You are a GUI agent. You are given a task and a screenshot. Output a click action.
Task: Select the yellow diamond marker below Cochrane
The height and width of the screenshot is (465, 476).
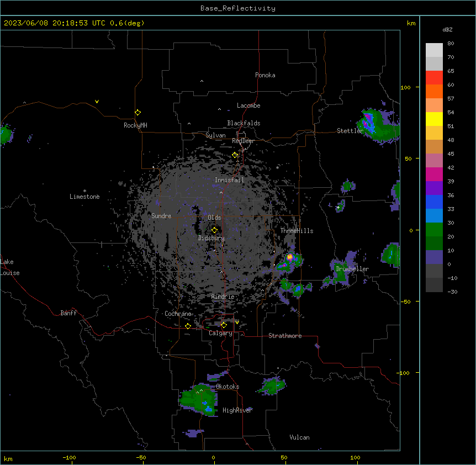[x=188, y=326]
